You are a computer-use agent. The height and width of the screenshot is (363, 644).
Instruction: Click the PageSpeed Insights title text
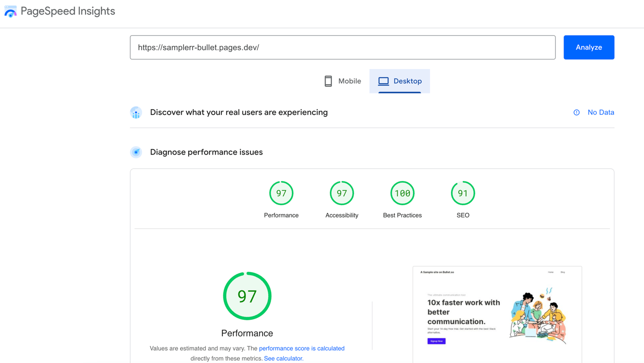[68, 11]
